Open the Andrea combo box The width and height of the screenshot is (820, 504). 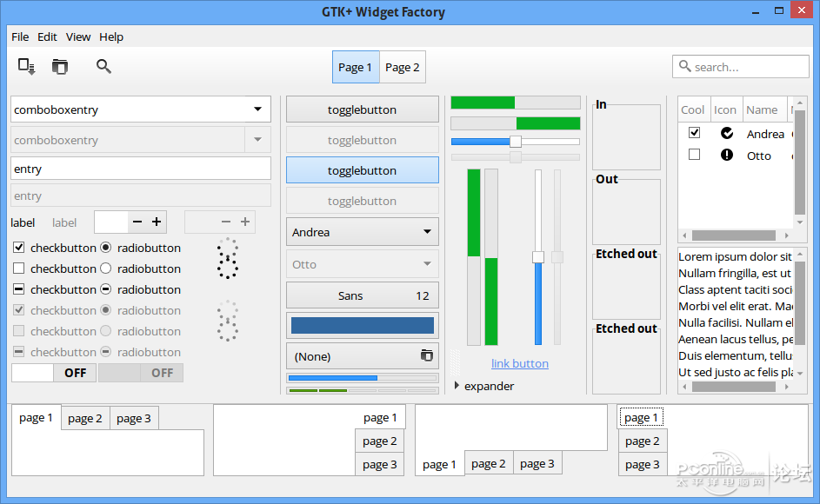click(363, 232)
